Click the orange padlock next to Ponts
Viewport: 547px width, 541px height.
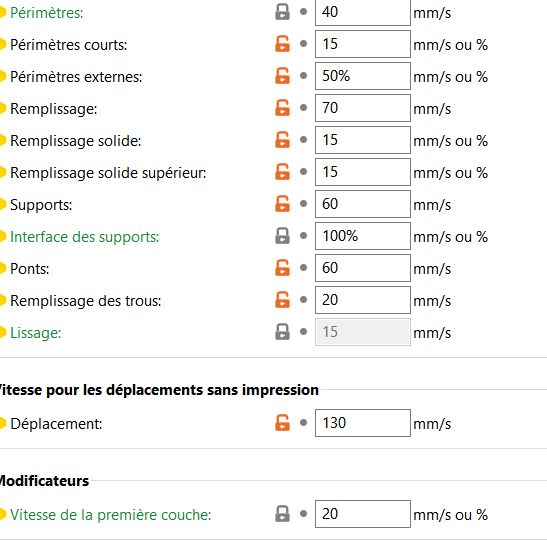(282, 268)
